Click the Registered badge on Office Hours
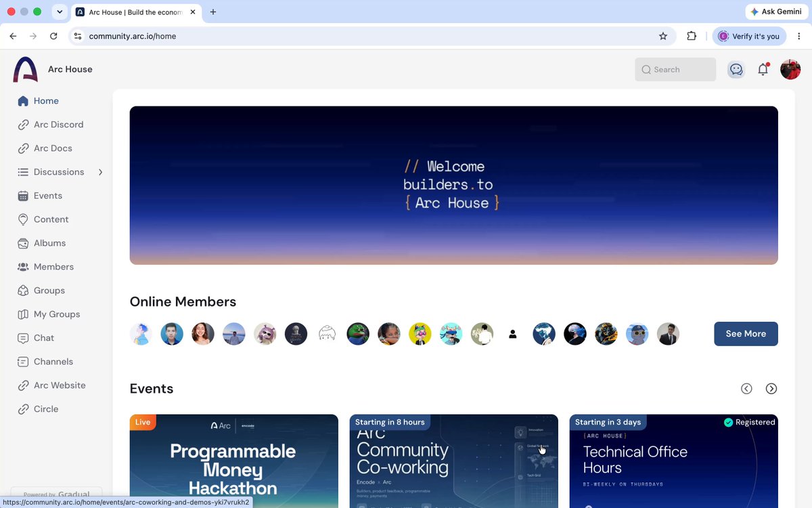 [x=749, y=422]
